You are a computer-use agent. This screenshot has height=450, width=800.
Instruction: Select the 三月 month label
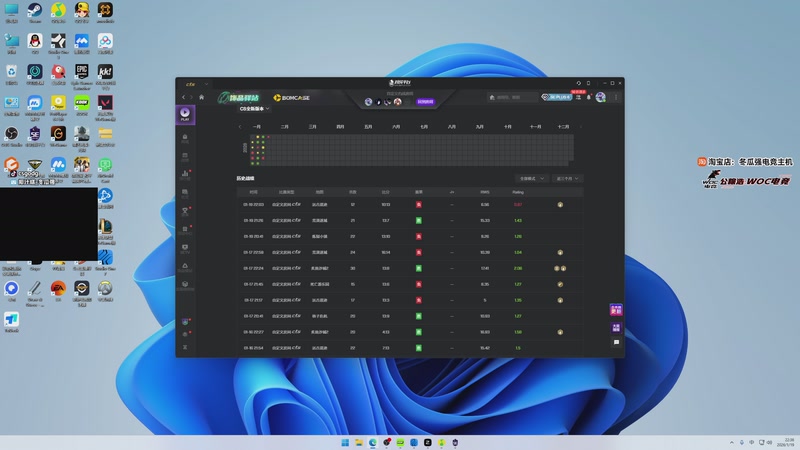[312, 127]
